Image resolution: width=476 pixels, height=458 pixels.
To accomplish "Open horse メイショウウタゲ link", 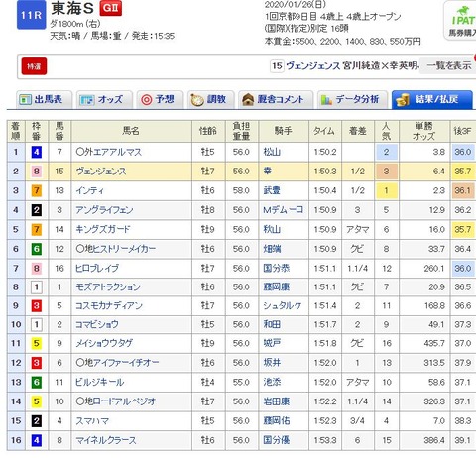I will pos(104,343).
